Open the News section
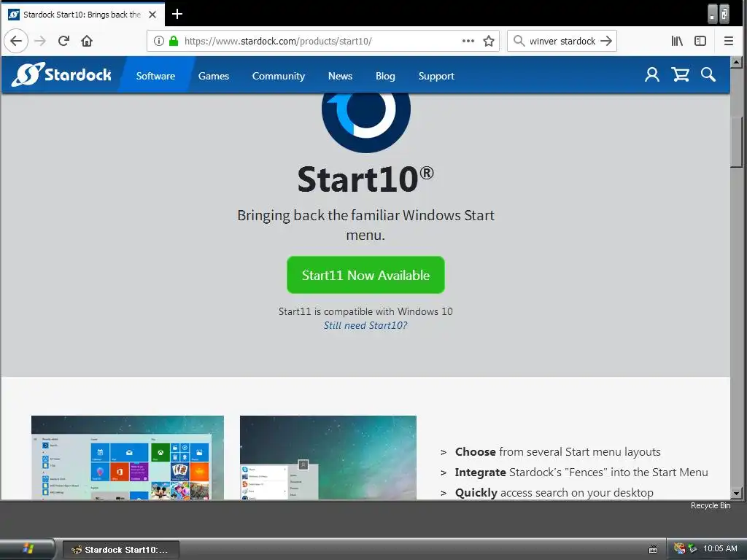Image resolution: width=747 pixels, height=560 pixels. pyautogui.click(x=340, y=76)
